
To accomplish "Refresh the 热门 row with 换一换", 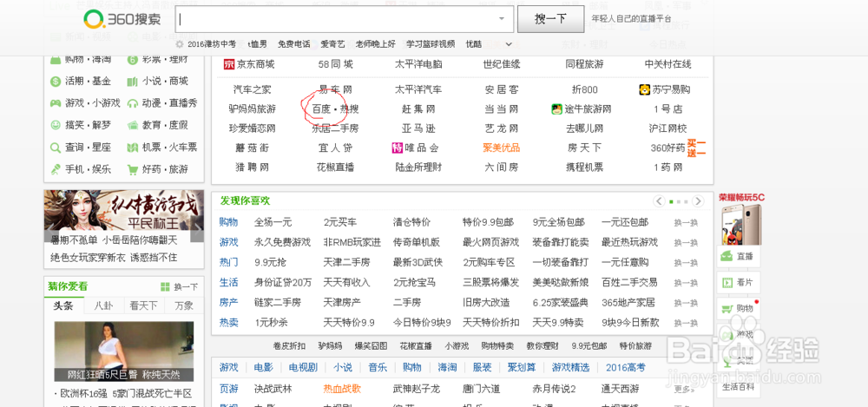I will 686,262.
